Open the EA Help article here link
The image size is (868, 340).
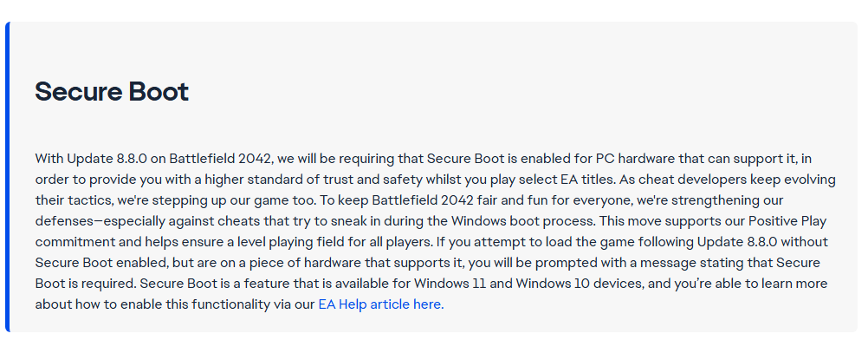[x=381, y=304]
